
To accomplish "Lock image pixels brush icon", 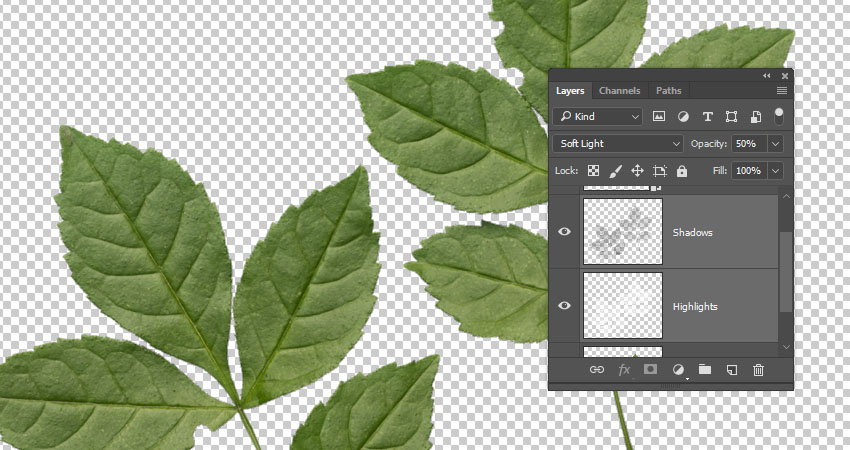I will [x=615, y=171].
